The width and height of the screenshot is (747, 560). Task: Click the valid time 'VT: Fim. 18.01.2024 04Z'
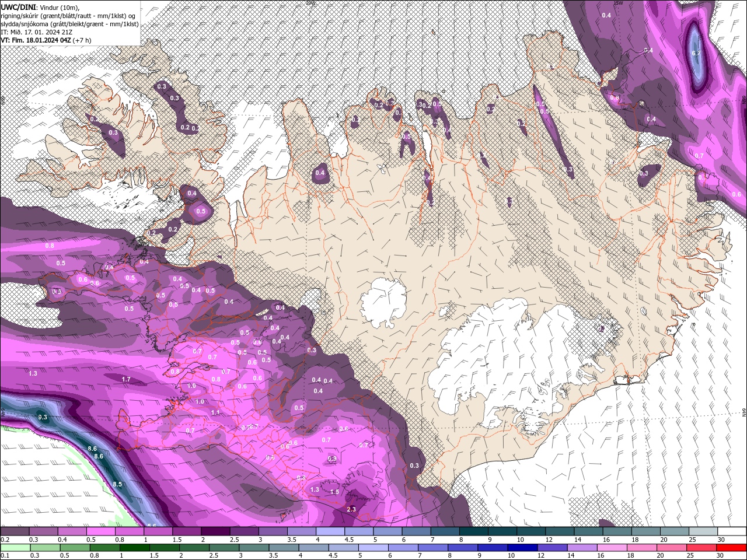coord(36,40)
